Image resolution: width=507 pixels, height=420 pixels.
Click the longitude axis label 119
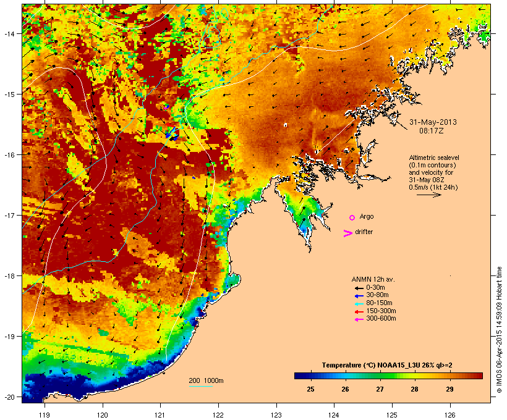[x=45, y=415]
